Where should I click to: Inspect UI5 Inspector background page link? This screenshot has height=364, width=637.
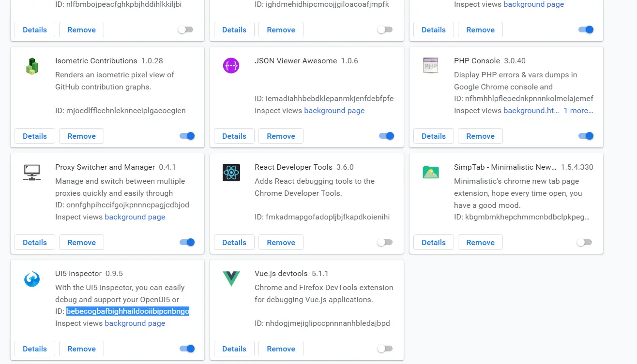click(135, 323)
